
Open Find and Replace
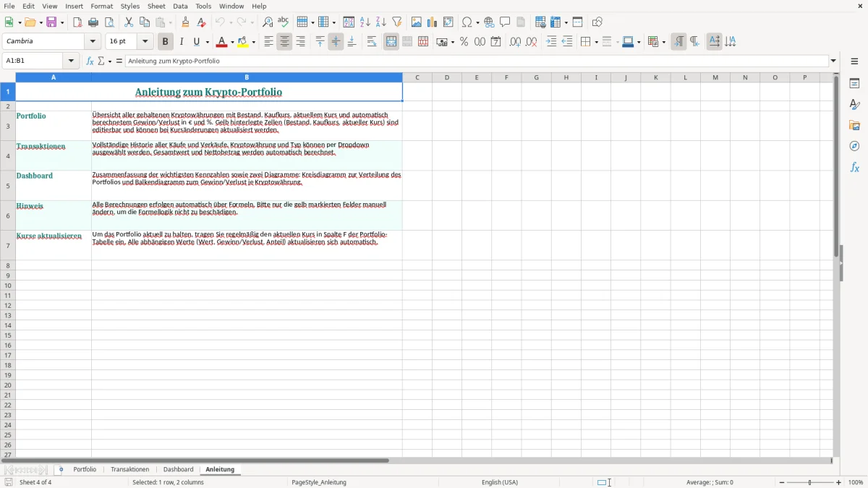[x=268, y=22]
